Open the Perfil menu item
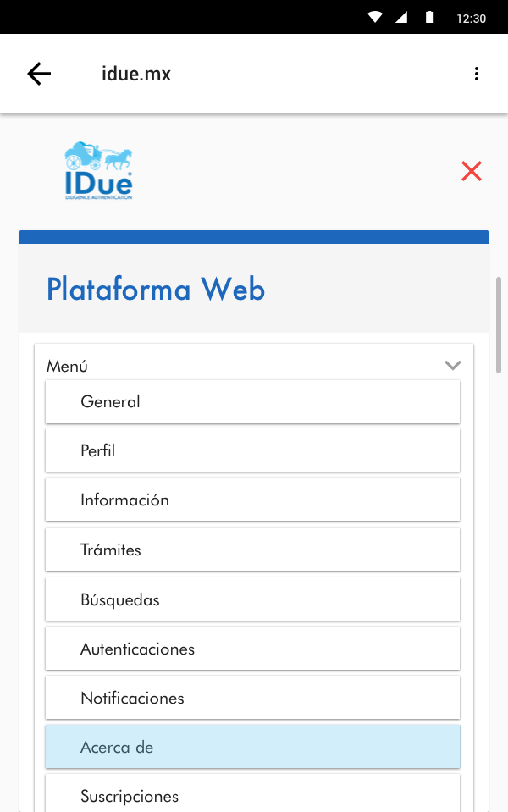Viewport: 508px width, 812px height. [x=252, y=451]
